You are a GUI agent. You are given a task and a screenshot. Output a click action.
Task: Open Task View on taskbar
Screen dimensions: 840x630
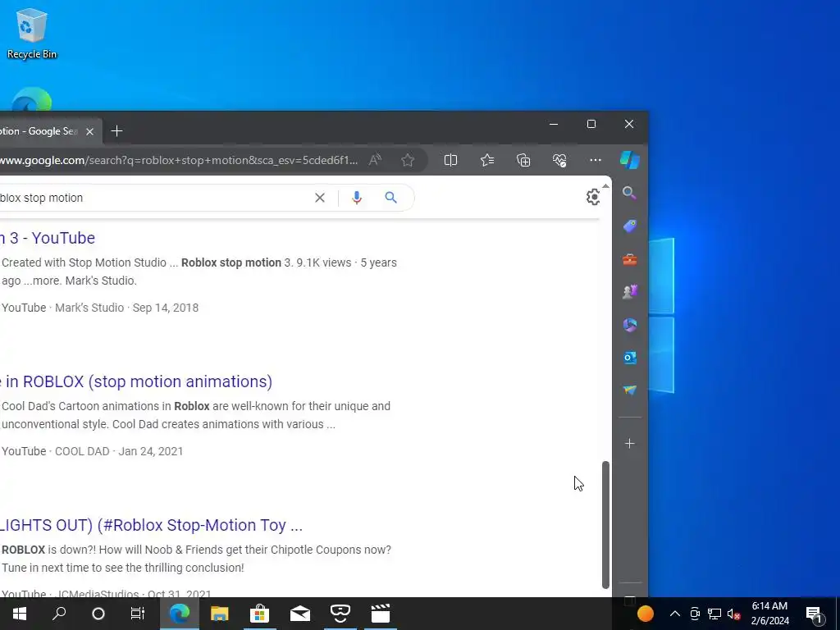[x=138, y=614]
